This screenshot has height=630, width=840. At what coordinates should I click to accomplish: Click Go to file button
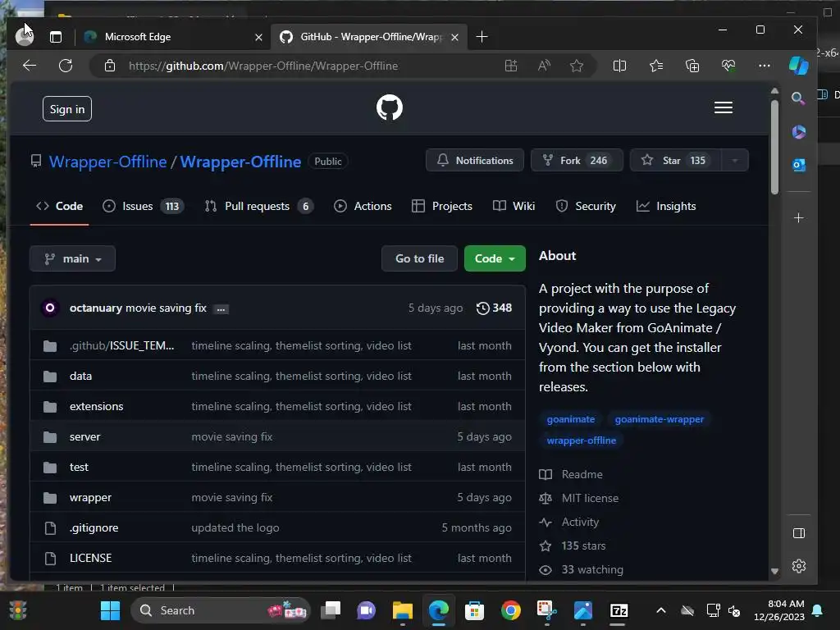[419, 258]
